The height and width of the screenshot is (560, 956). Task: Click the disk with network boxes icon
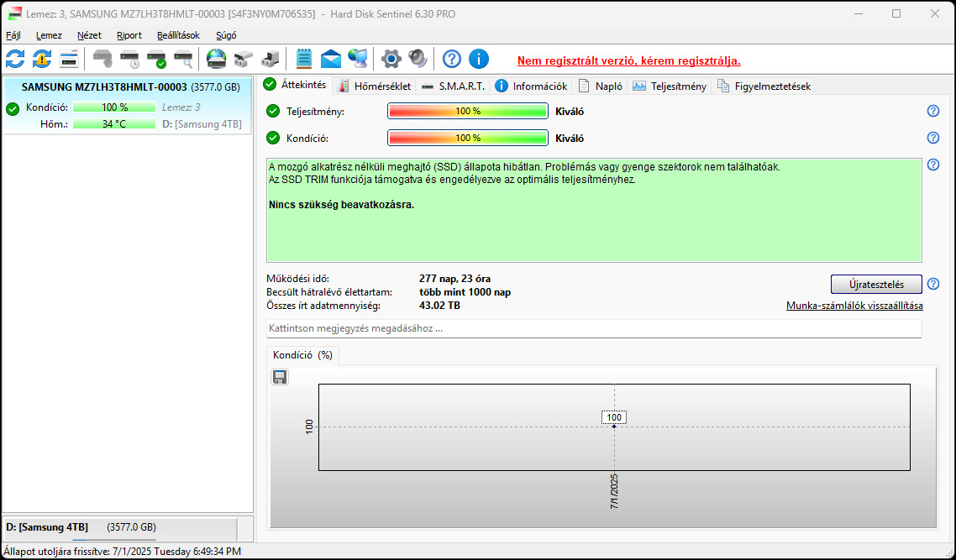pyautogui.click(x=244, y=59)
